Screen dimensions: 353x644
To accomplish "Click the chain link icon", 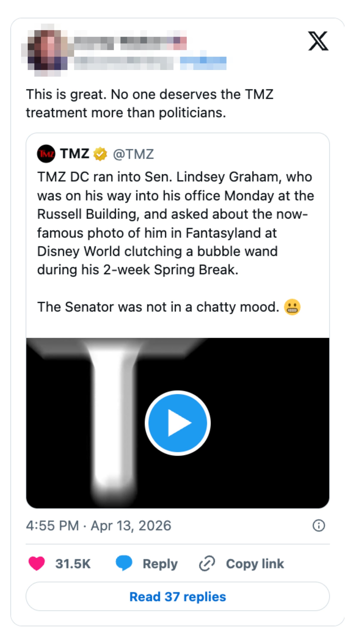I will (x=207, y=563).
